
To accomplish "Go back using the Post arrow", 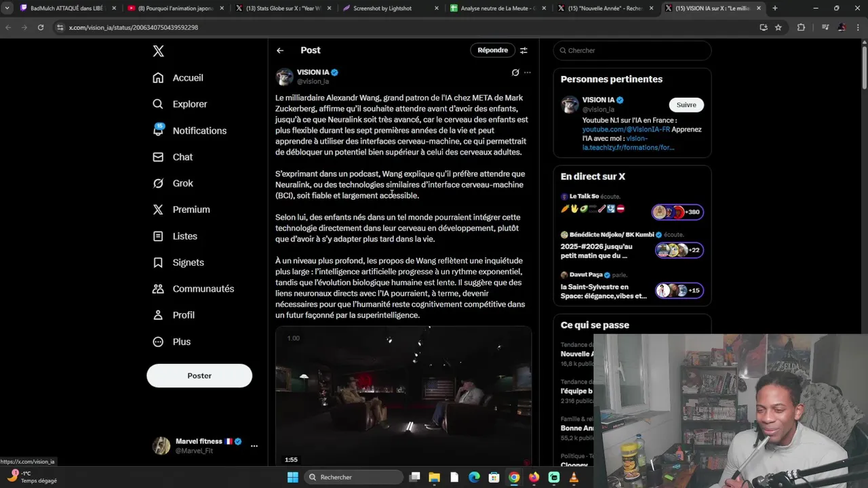I will (280, 50).
